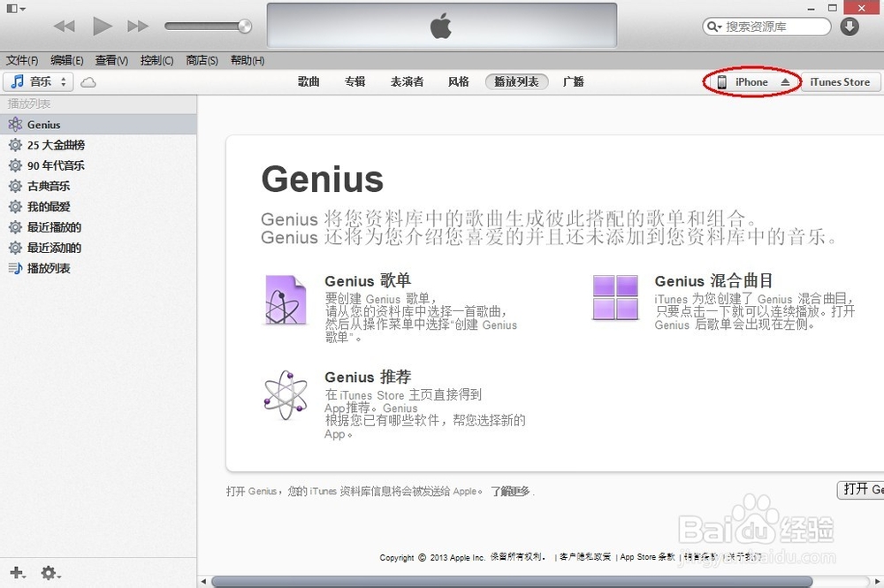Click the iCloud status icon beside media selector
The height and width of the screenshot is (588, 884).
[x=89, y=80]
